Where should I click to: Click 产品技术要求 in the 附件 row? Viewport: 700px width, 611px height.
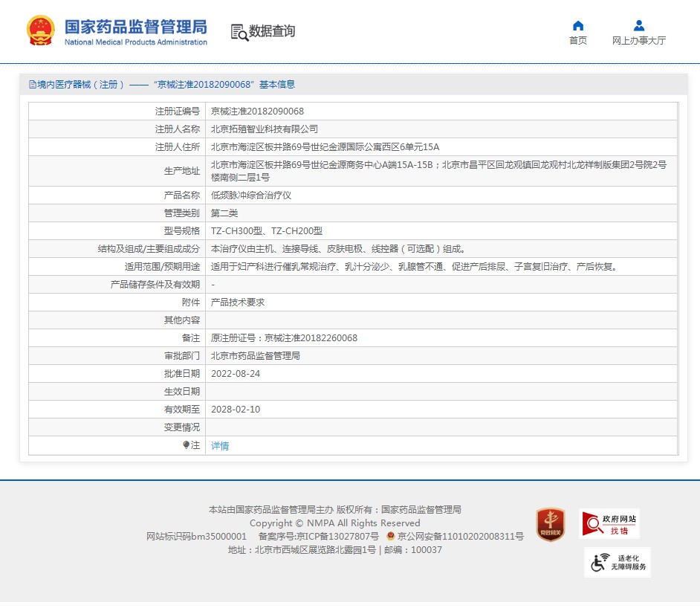pyautogui.click(x=238, y=303)
